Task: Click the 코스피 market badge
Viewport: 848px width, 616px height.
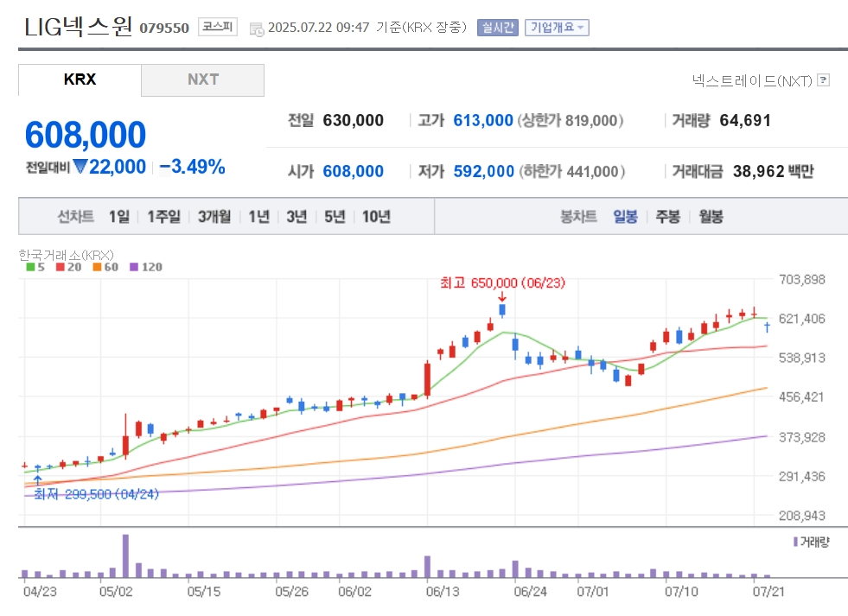Action: (218, 27)
